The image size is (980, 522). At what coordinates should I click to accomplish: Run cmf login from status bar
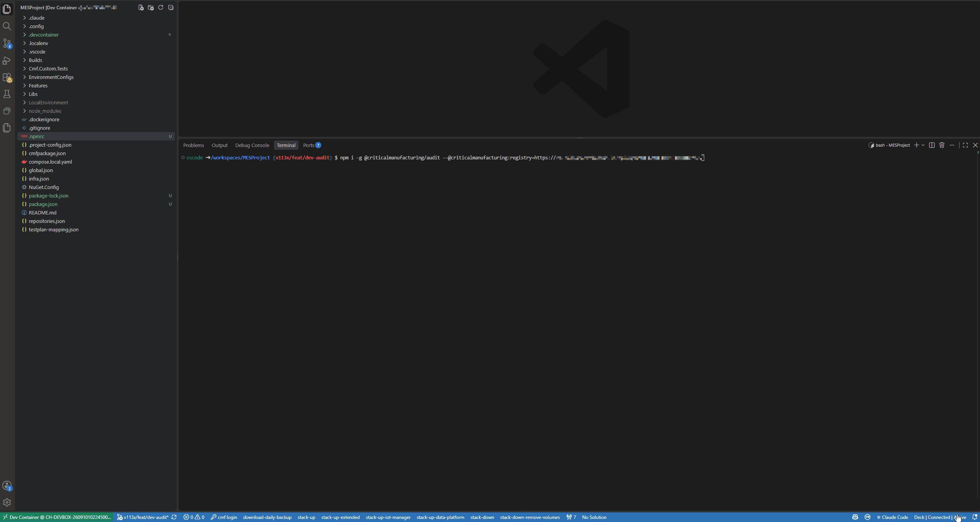click(x=224, y=517)
